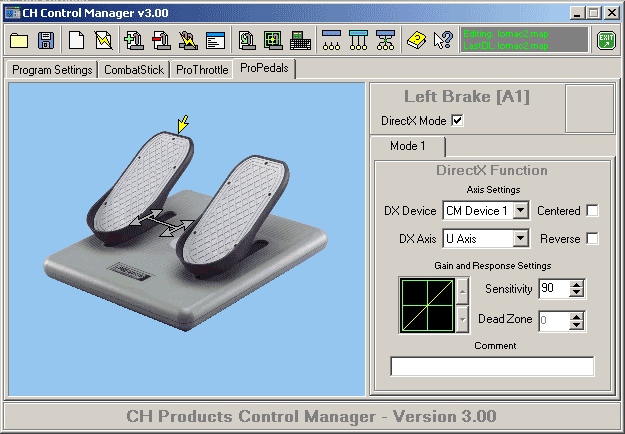The height and width of the screenshot is (434, 625).
Task: Click the Editing: lomac2.map status text
Action: click(x=506, y=34)
